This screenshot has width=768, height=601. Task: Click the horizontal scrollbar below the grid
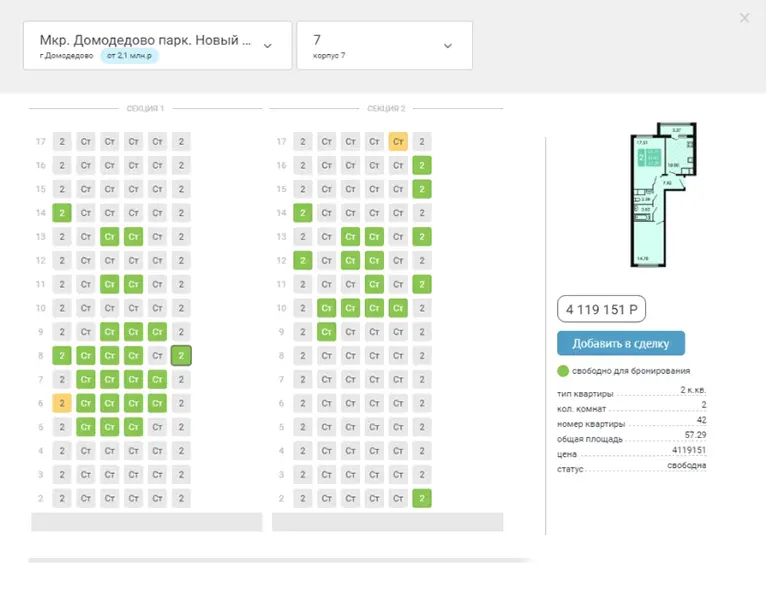coord(280,560)
